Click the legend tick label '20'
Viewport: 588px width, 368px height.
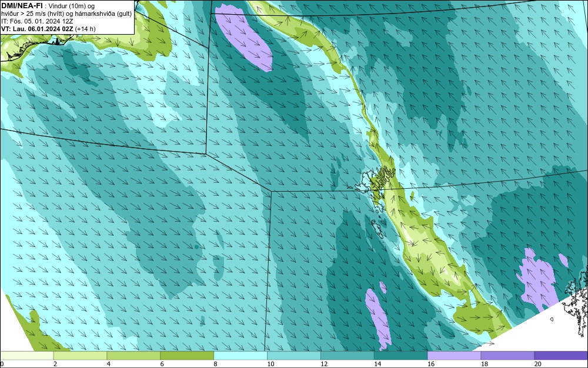click(x=538, y=364)
